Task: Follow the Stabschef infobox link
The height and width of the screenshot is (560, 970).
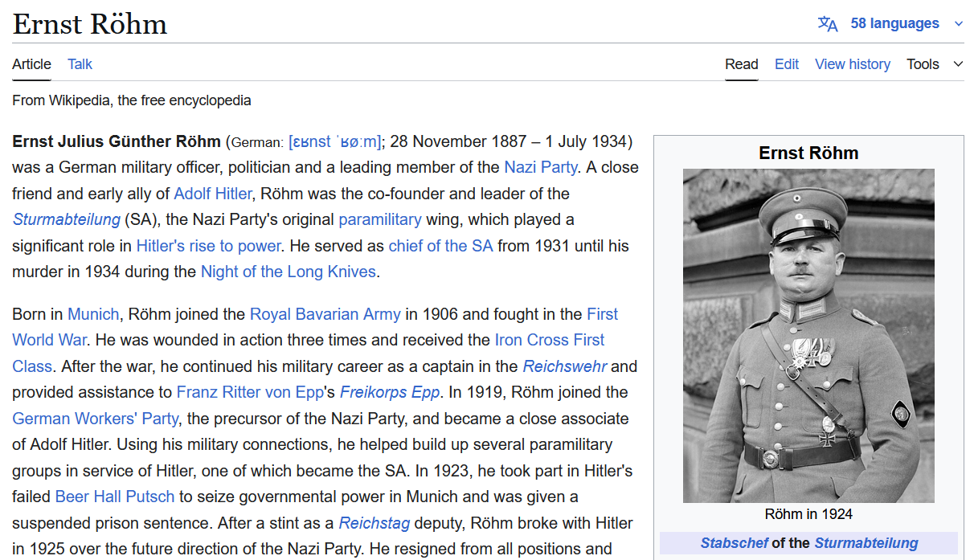Action: (734, 543)
